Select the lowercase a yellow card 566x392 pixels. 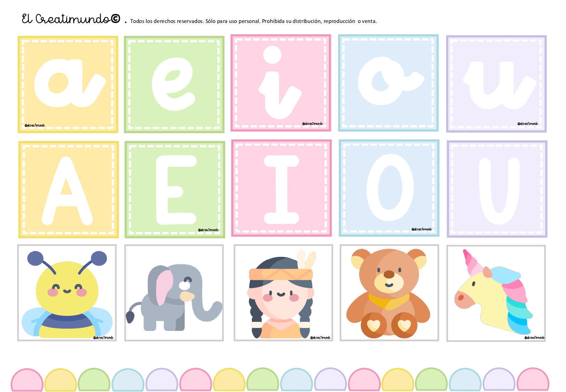pos(68,84)
